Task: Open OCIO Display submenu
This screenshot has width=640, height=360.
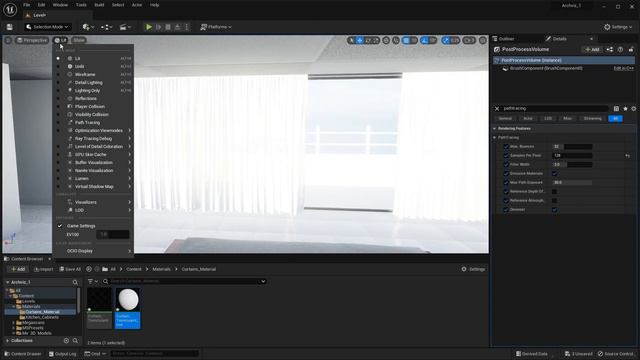Action: (93, 251)
